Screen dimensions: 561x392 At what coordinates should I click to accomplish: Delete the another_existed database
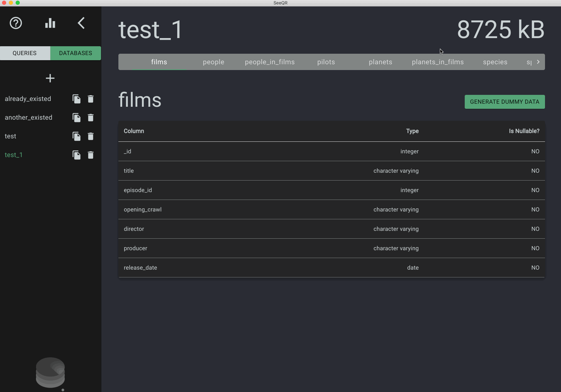coord(90,118)
